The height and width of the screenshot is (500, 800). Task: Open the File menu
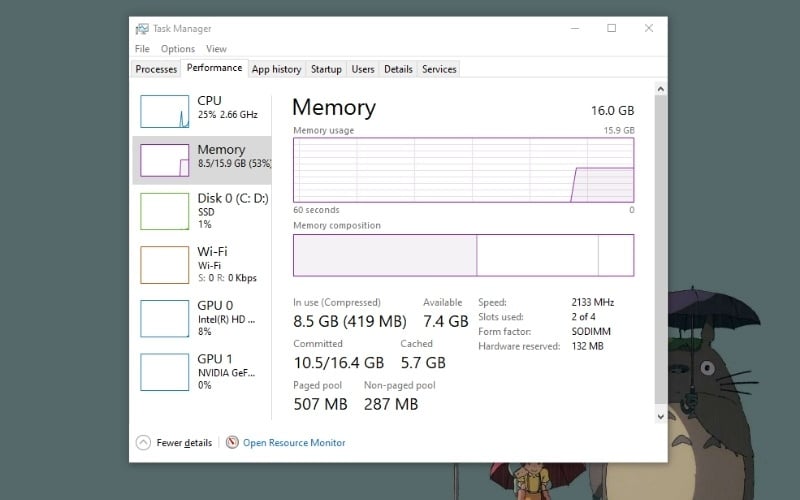[142, 49]
